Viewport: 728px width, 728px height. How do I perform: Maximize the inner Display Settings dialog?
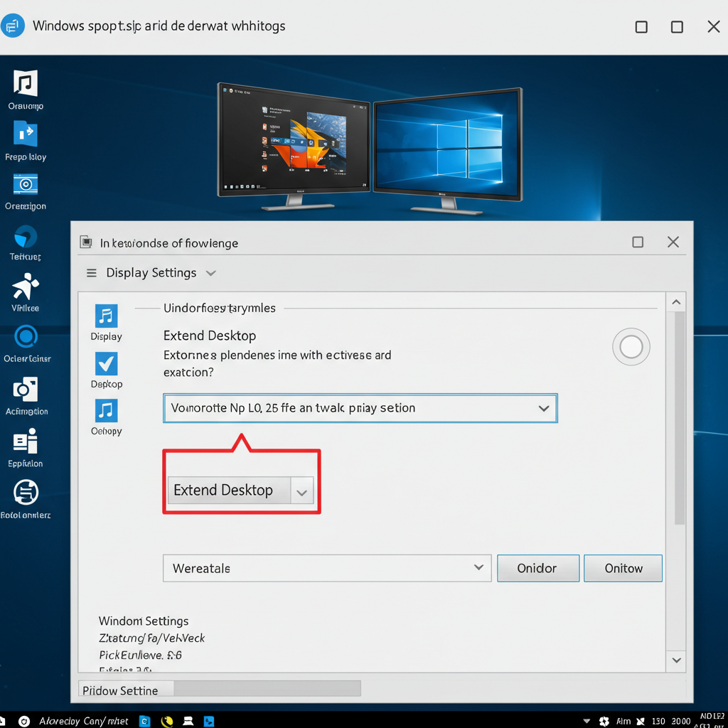pos(638,242)
